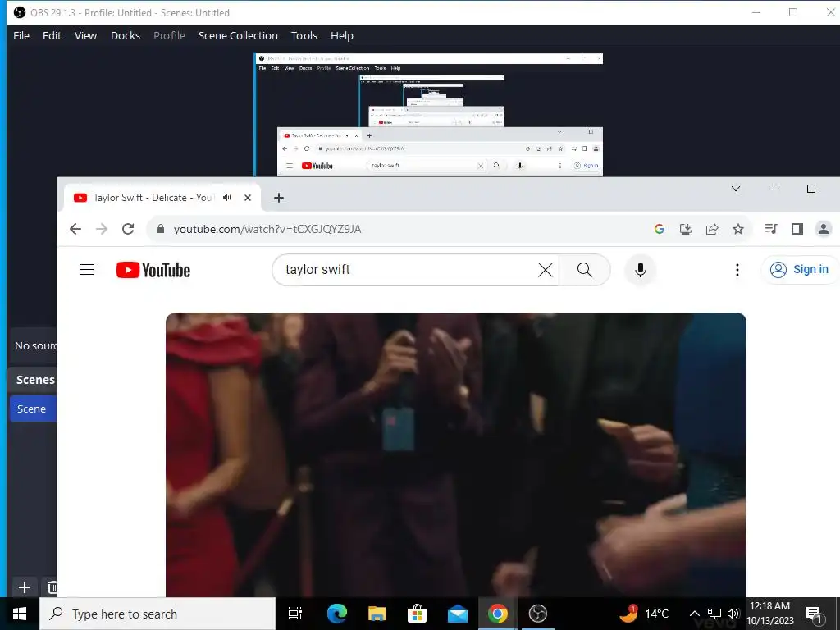The width and height of the screenshot is (840, 630).
Task: Show hidden system tray icons chevron
Action: click(x=694, y=614)
